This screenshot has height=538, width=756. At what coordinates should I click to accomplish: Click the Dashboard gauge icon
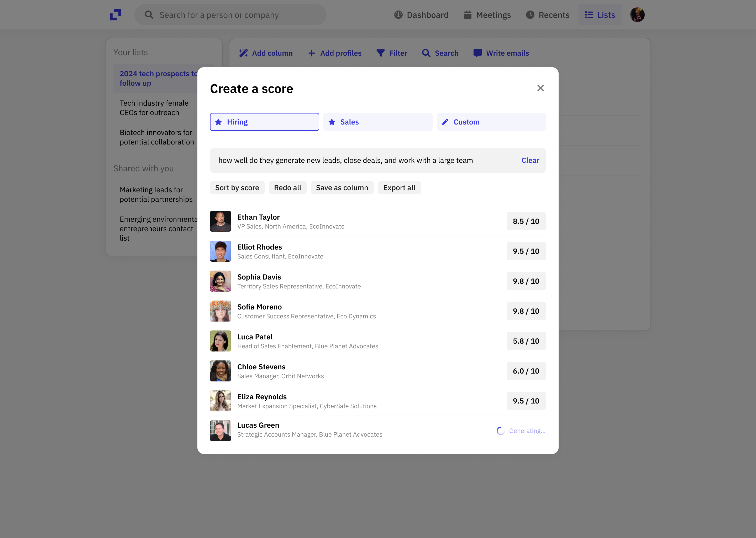(x=398, y=15)
